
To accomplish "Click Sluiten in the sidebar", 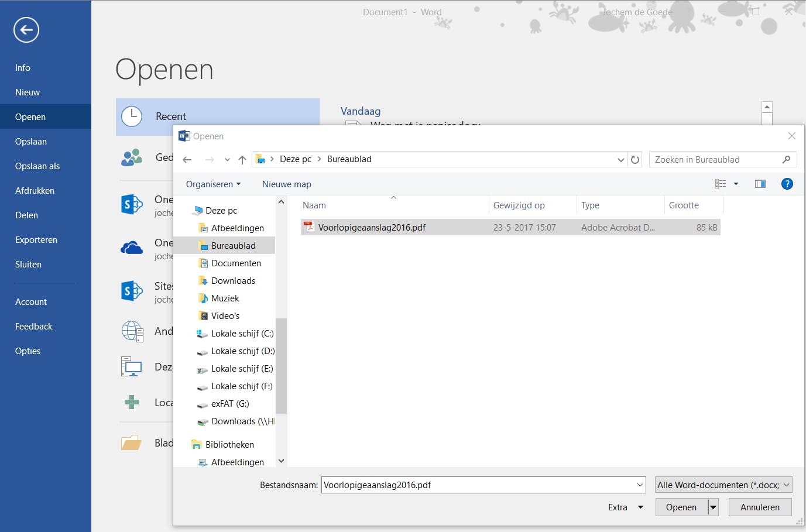I will click(x=28, y=265).
